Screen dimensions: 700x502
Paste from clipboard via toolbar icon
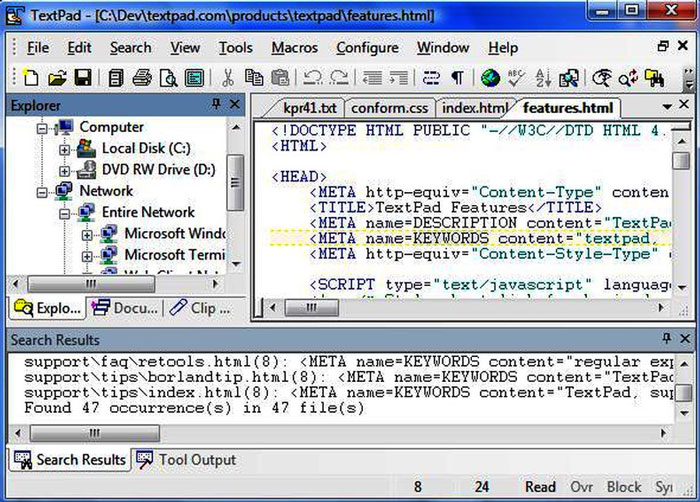pyautogui.click(x=280, y=78)
